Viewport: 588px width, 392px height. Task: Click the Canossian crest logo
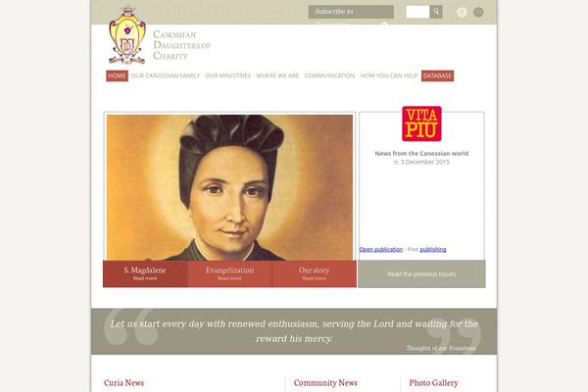127,35
